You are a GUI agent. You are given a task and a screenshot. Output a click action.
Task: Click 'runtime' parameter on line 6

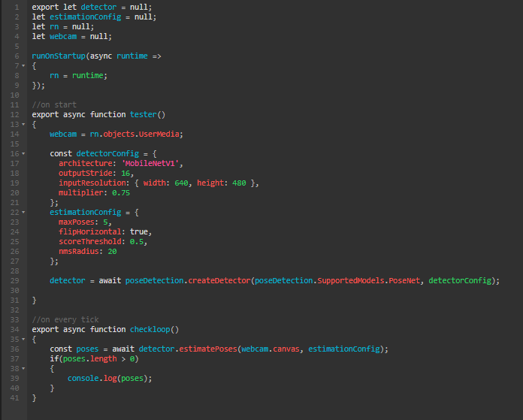click(132, 56)
